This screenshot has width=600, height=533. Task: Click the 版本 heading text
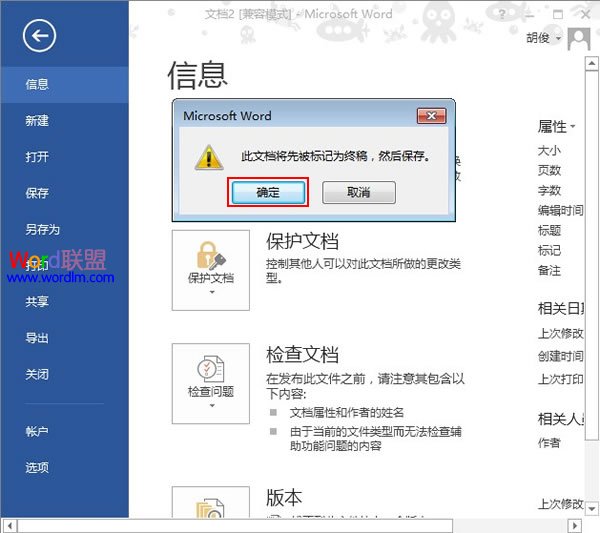(284, 497)
